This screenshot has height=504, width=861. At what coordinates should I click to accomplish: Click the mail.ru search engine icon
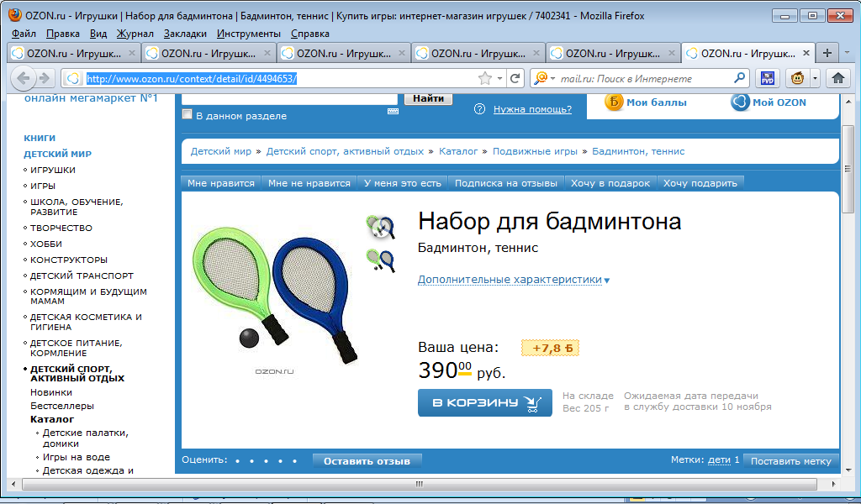[541, 78]
